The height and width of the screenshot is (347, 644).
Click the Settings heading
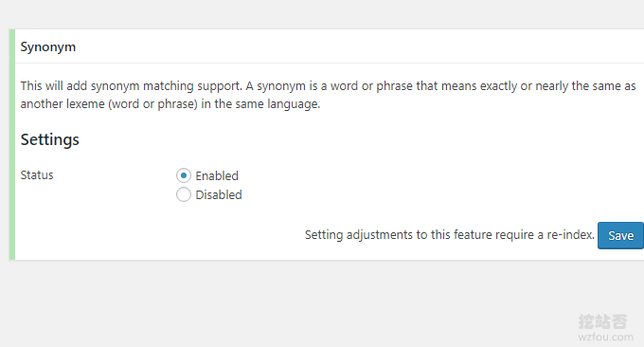click(49, 139)
